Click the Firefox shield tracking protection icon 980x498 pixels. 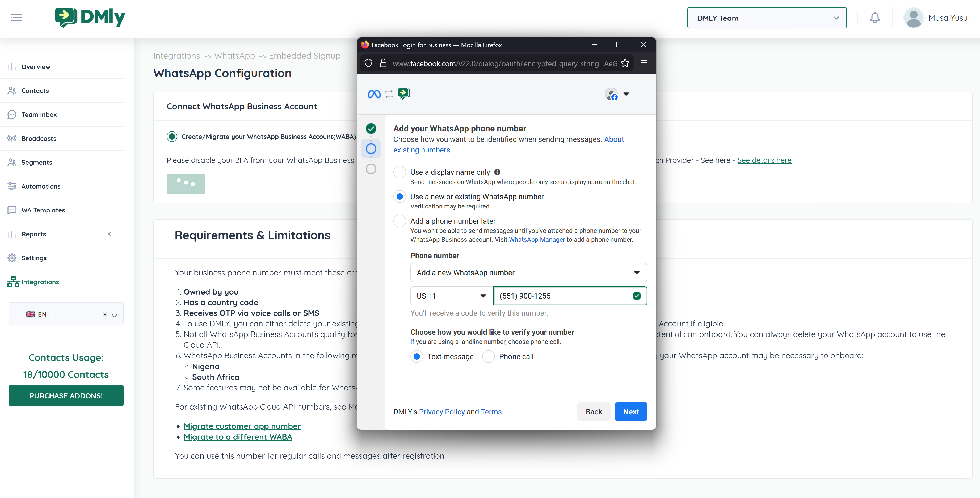pyautogui.click(x=368, y=63)
